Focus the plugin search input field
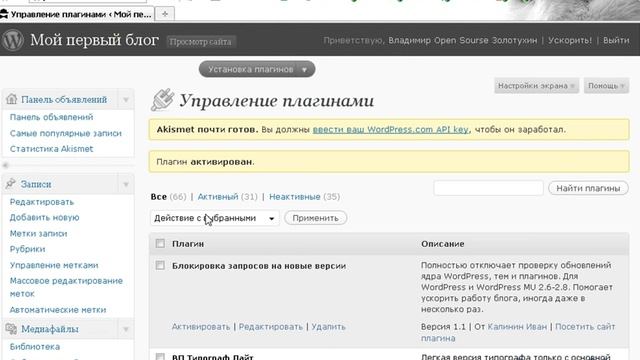 tap(488, 188)
